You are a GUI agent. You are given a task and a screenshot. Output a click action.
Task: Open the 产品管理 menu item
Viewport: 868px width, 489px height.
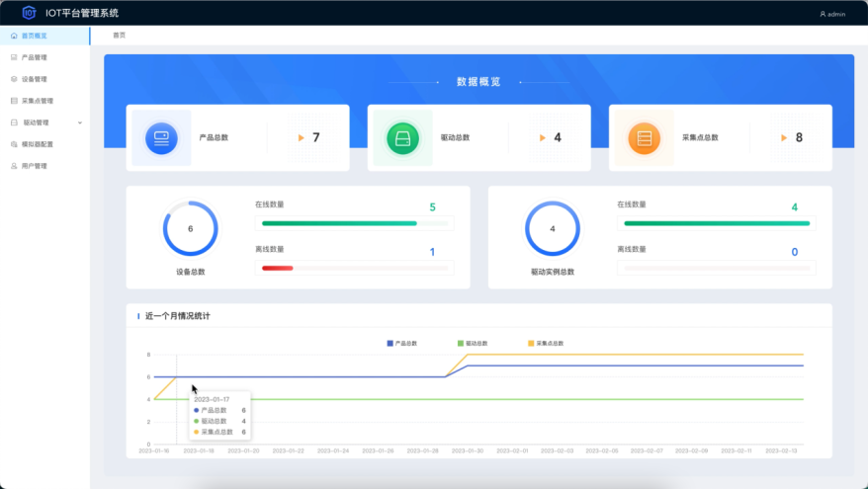pyautogui.click(x=44, y=57)
